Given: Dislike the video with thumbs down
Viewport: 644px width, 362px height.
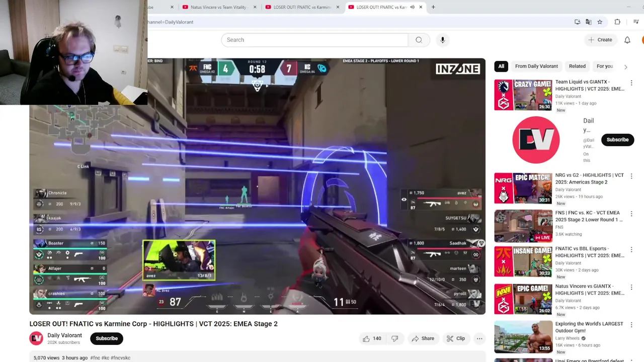Looking at the screenshot, I should 395,339.
